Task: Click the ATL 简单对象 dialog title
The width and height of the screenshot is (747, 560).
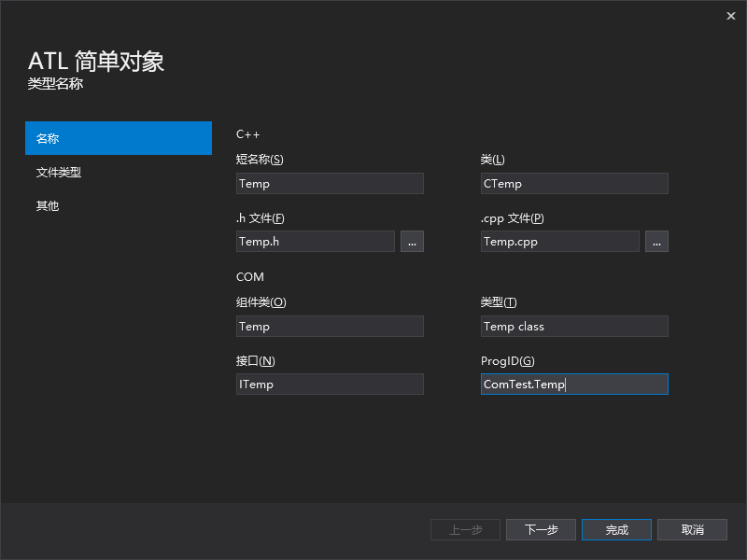Action: (x=95, y=61)
